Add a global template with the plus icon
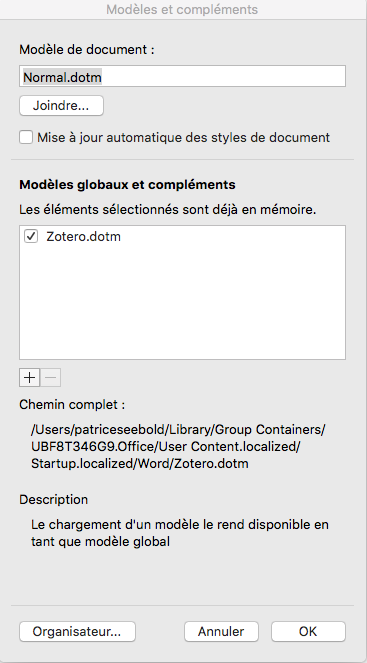Screen dimensions: 367x663 30,378
